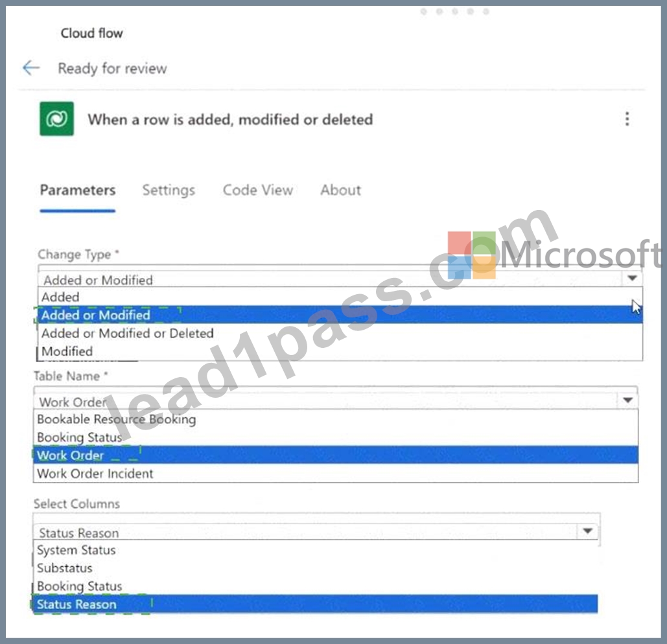
Task: Expand the Table Name dropdown arrow
Action: click(x=627, y=400)
